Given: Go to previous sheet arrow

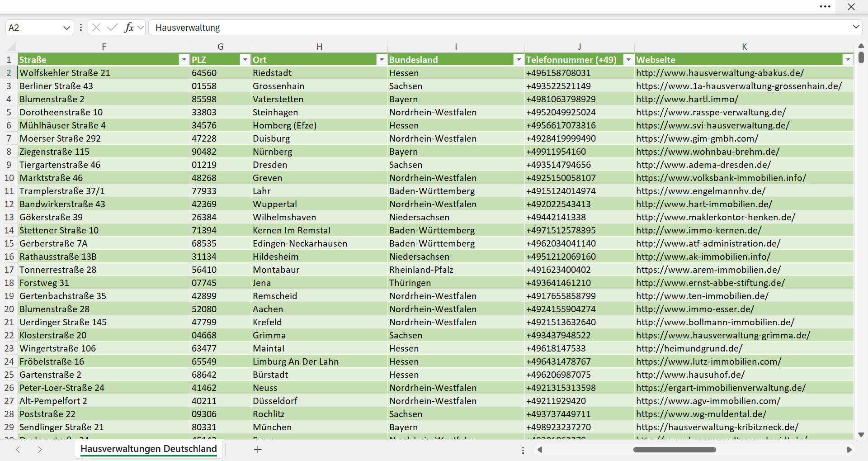Looking at the screenshot, I should (18, 450).
